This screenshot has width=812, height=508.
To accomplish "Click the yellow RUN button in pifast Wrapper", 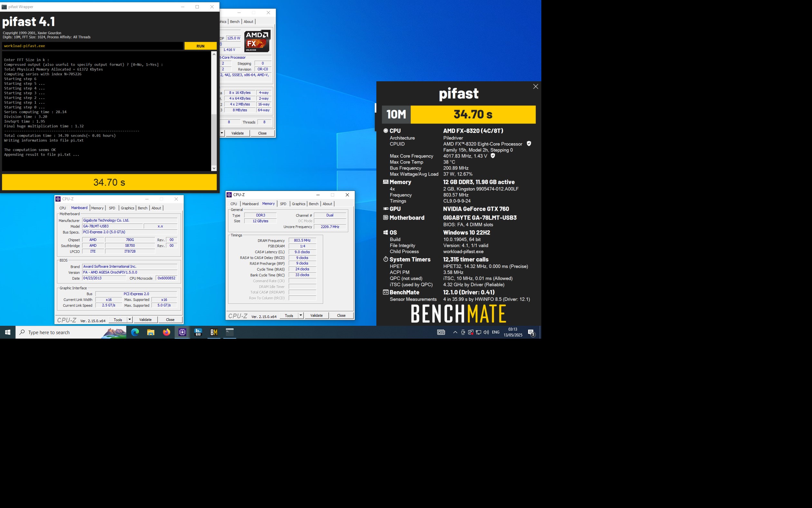I will click(200, 46).
